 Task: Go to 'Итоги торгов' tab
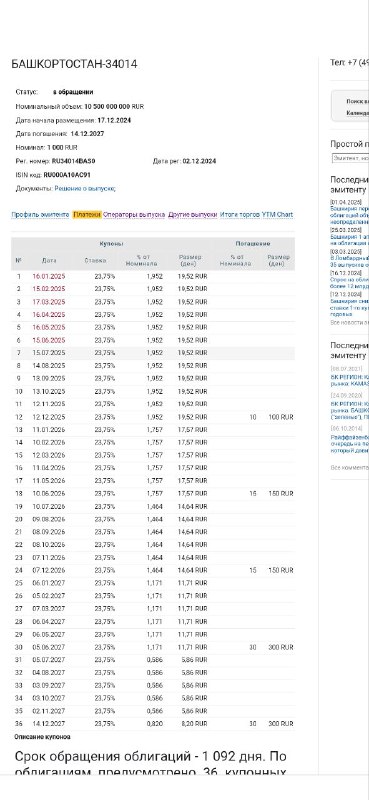[x=239, y=215]
